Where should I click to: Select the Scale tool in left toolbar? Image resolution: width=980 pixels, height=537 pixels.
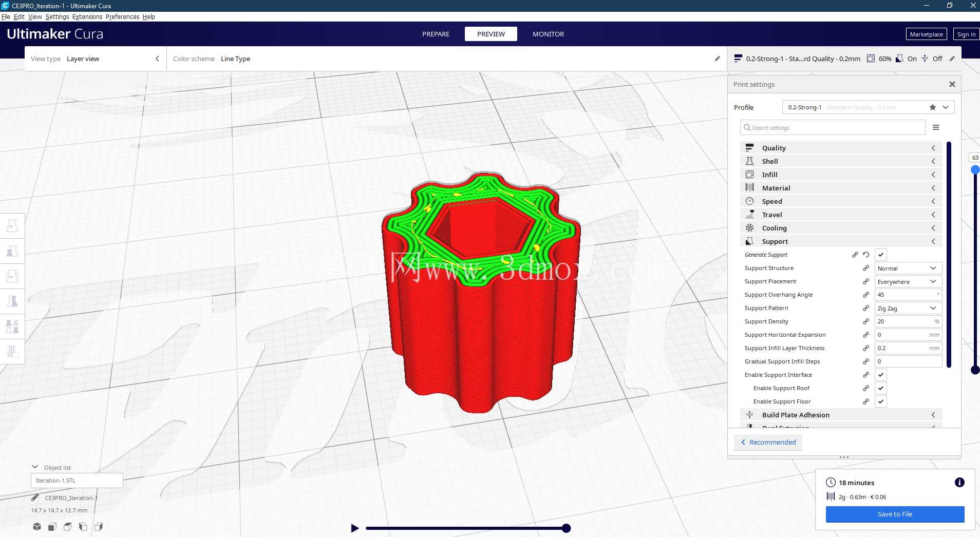[x=12, y=251]
